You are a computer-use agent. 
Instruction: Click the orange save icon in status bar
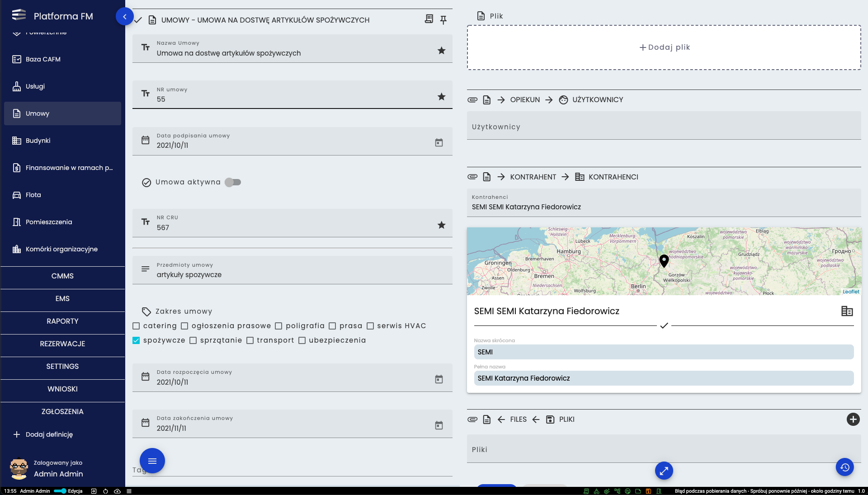[x=648, y=491]
